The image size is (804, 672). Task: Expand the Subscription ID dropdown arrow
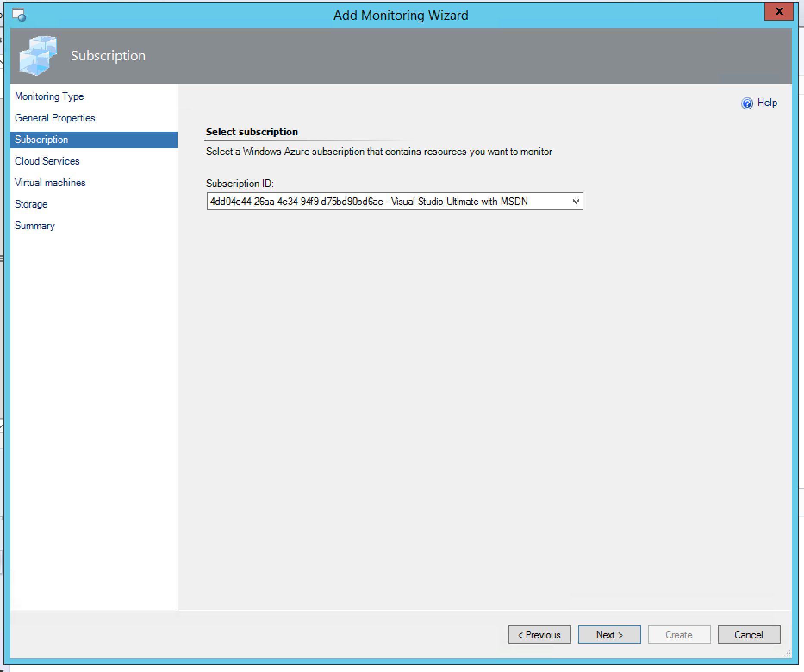coord(575,202)
